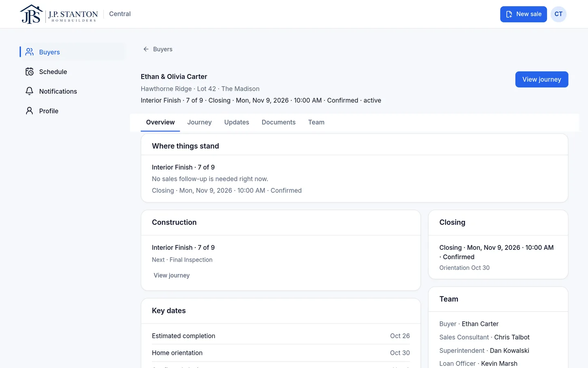Switch to the Journey tab

(199, 122)
